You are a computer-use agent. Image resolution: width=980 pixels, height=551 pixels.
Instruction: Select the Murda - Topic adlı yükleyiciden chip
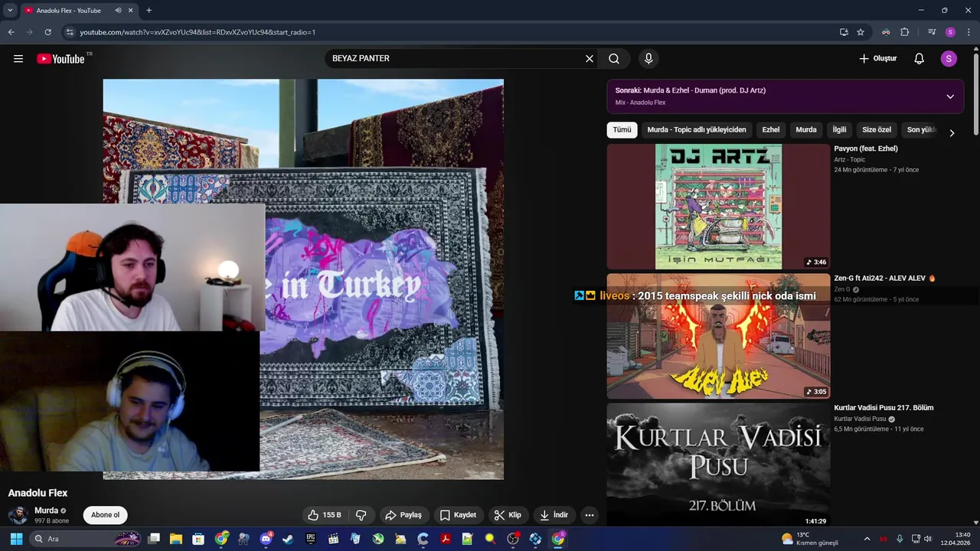tap(697, 130)
